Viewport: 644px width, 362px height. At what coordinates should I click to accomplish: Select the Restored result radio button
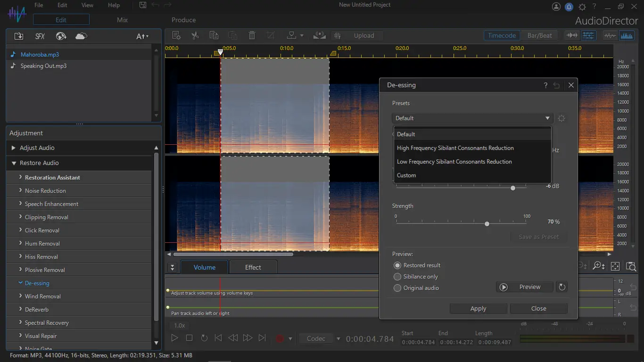(397, 265)
